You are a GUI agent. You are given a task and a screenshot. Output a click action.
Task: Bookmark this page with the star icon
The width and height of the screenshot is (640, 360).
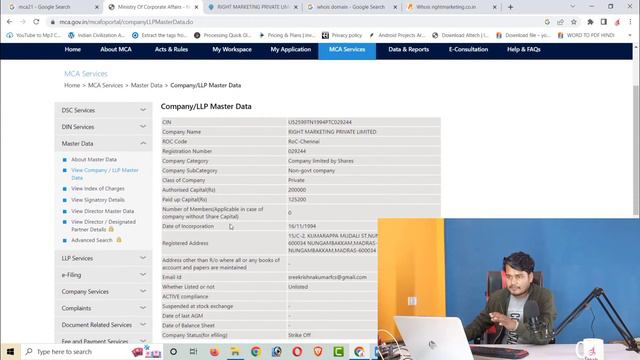click(x=573, y=22)
